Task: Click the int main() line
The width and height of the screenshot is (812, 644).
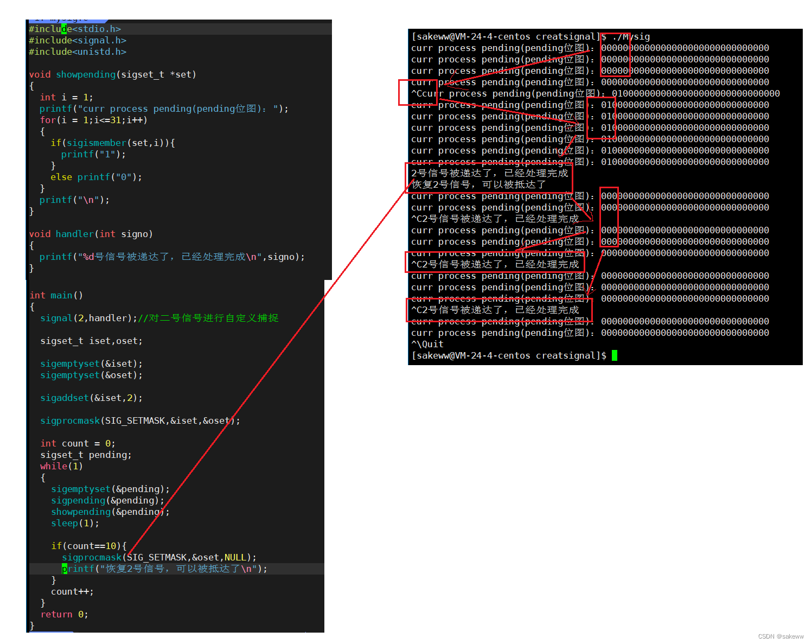Action: (56, 295)
